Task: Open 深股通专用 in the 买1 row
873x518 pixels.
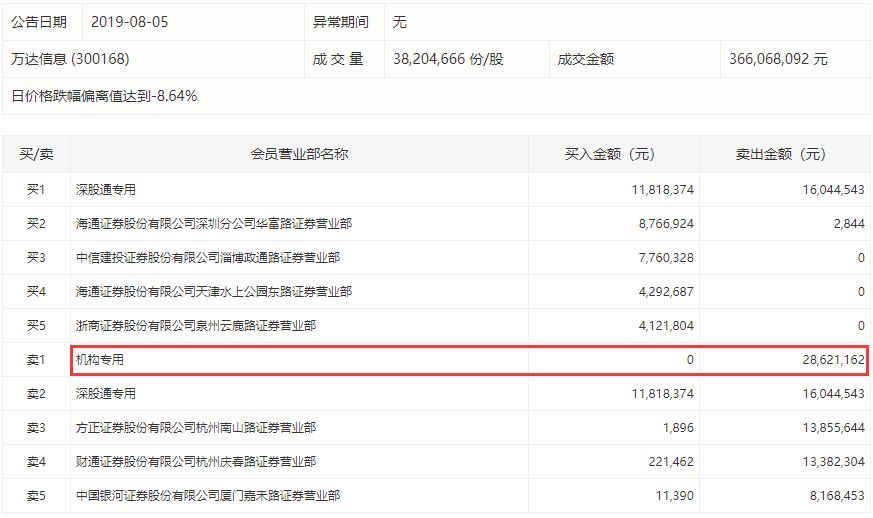Action: click(106, 190)
